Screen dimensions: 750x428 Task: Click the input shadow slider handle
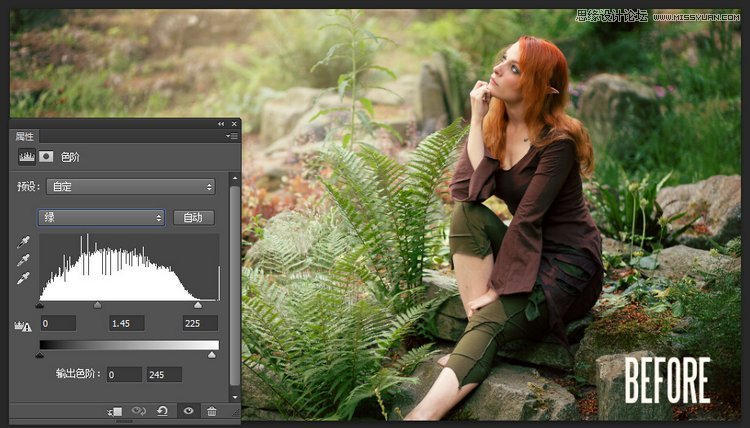coord(40,305)
